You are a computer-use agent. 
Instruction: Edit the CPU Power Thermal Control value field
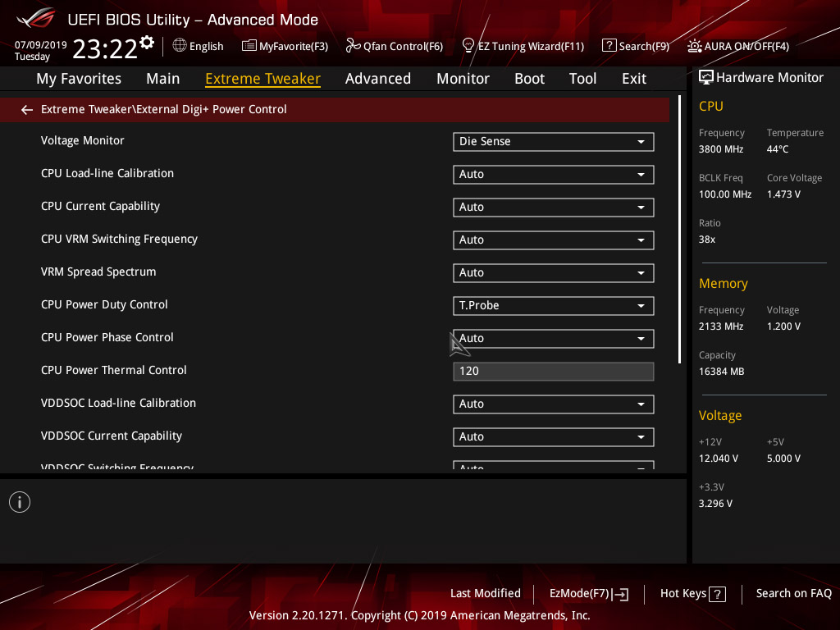pyautogui.click(x=553, y=371)
